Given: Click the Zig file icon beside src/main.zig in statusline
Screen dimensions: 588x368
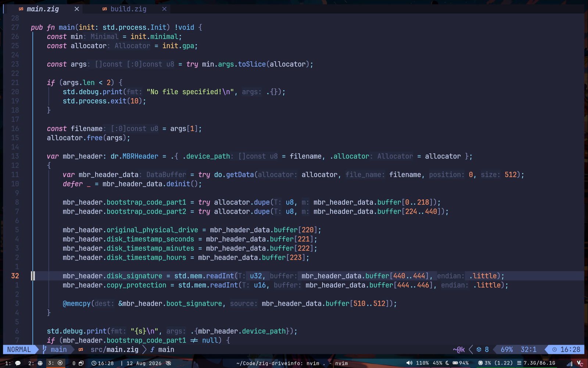Looking at the screenshot, I should (x=81, y=349).
